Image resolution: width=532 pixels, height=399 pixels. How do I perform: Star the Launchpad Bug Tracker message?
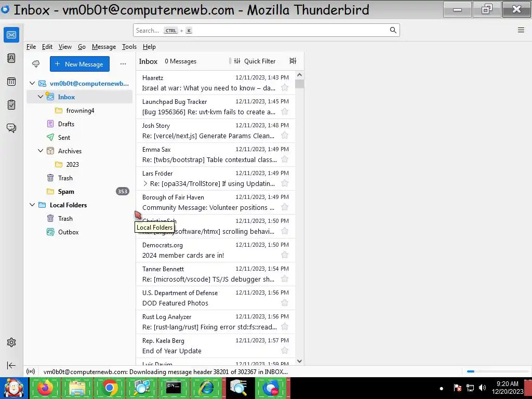(x=285, y=112)
